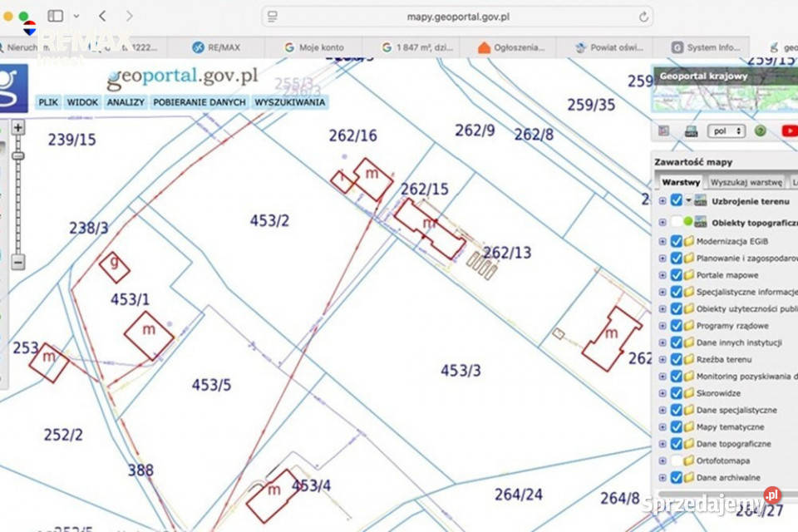Toggle the Modernizacja EGiB checkbox
This screenshot has width=798, height=532.
tap(677, 241)
